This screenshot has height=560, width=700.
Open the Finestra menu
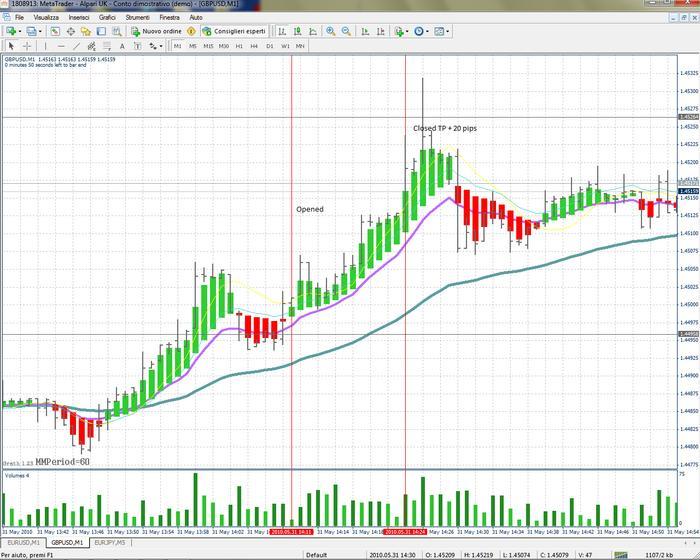[169, 17]
